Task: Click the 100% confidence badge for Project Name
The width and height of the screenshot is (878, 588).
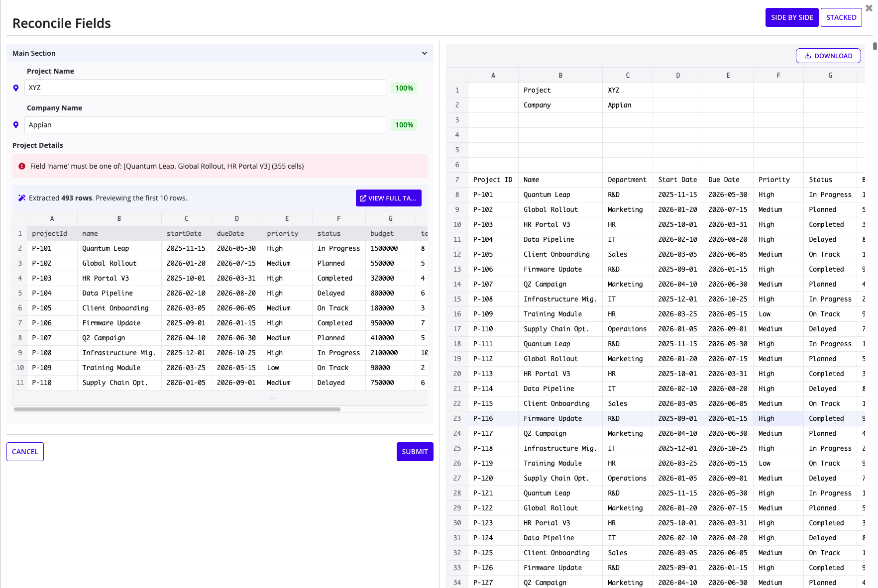Action: coord(404,88)
